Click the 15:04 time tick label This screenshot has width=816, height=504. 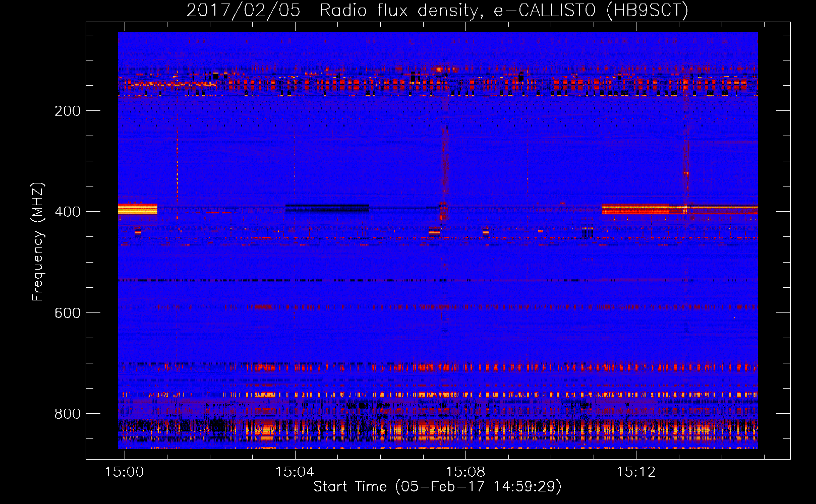295,472
